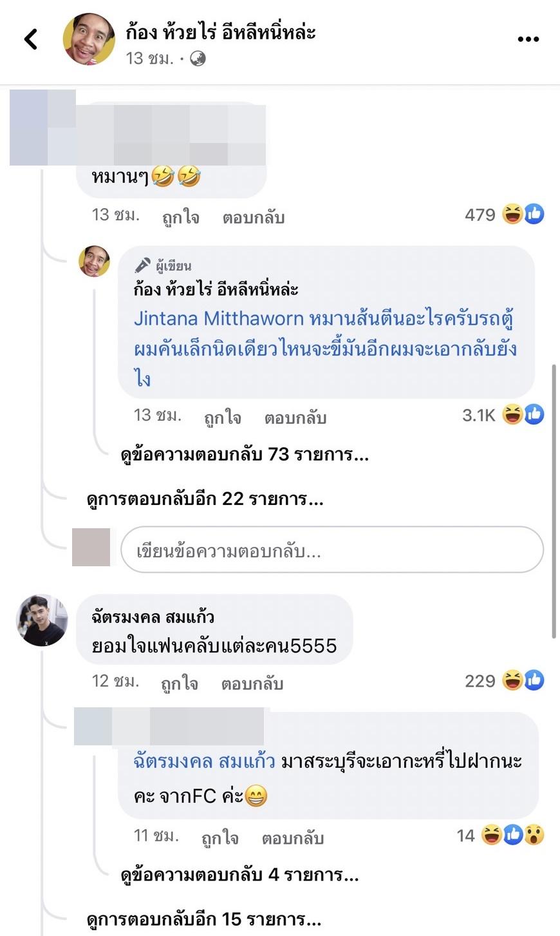Image resolution: width=560 pixels, height=936 pixels.
Task: Expand the 4 replies (ดูข้อความตอบกลับ 4 รายการ)
Action: pyautogui.click(x=239, y=875)
